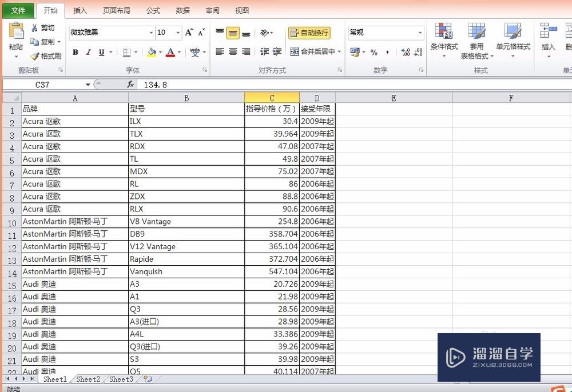
Task: Click decrease decimal places icon
Action: click(x=419, y=53)
